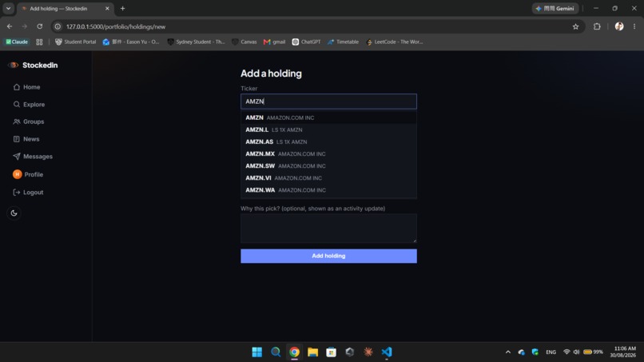Image resolution: width=644 pixels, height=362 pixels.
Task: Pick the AMZN.VI suggestion
Action: pos(328,178)
